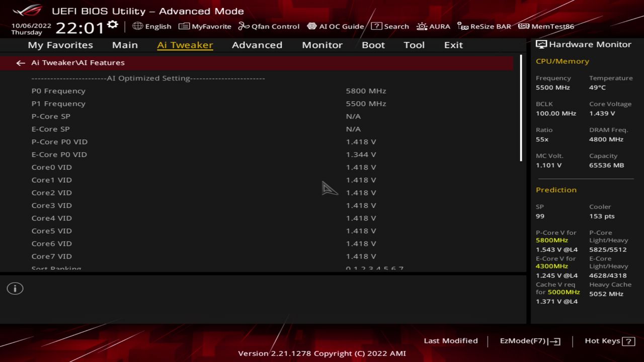Viewport: 644px width, 362px height.
Task: Click the Temperature 49°C reading
Action: click(611, 82)
